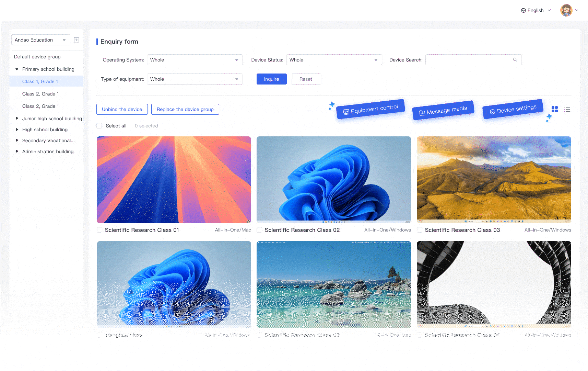Open the Tsinghua class screen thumbnail
This screenshot has width=588, height=371.
174,284
